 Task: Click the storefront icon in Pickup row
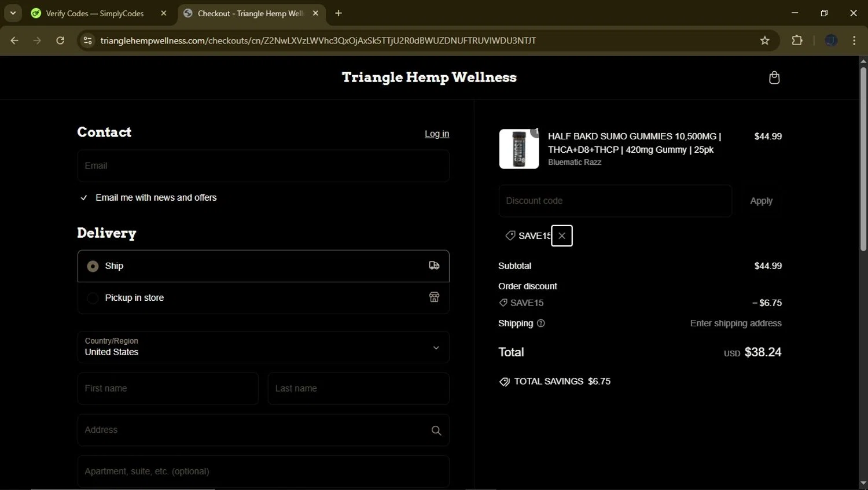pos(434,297)
